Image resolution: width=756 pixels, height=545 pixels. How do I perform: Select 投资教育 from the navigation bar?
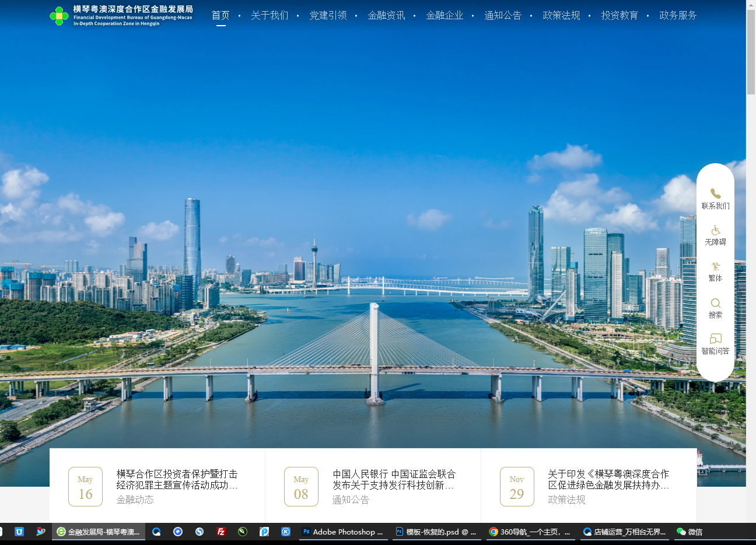619,16
